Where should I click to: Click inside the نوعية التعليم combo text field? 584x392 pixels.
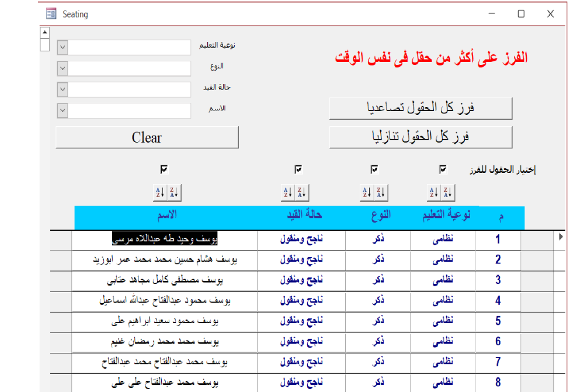click(129, 47)
